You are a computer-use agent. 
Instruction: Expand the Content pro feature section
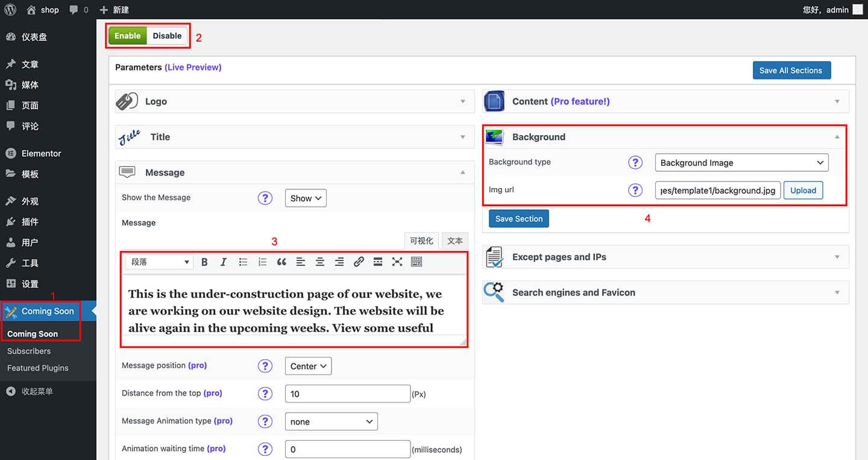tap(665, 101)
